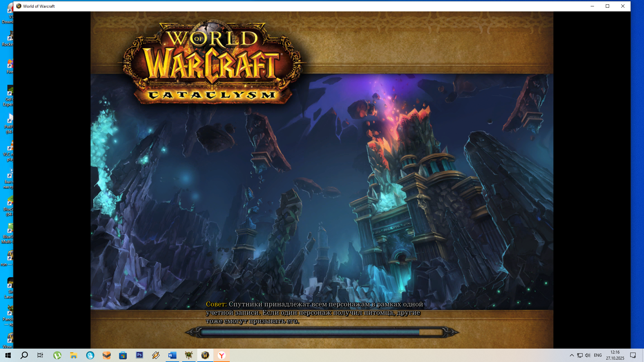Click the World of Warcraft taskbar icon
Viewport: 644px width, 362px height.
click(205, 355)
